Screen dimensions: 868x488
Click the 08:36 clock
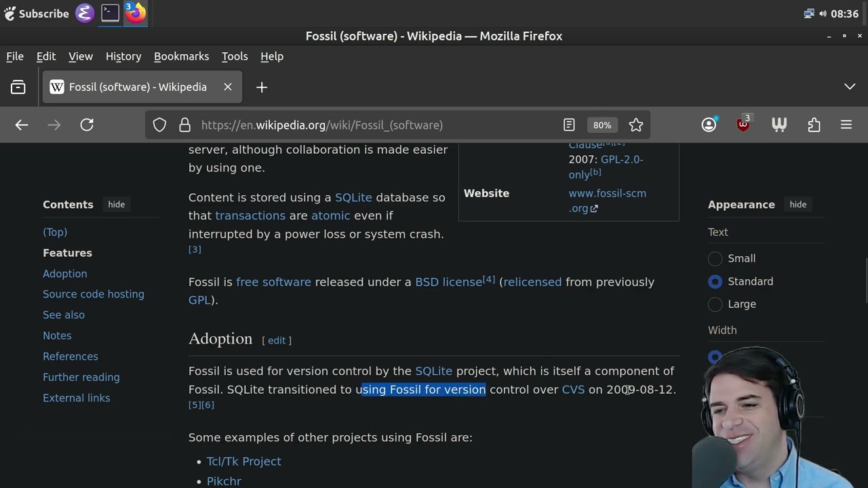click(x=844, y=14)
